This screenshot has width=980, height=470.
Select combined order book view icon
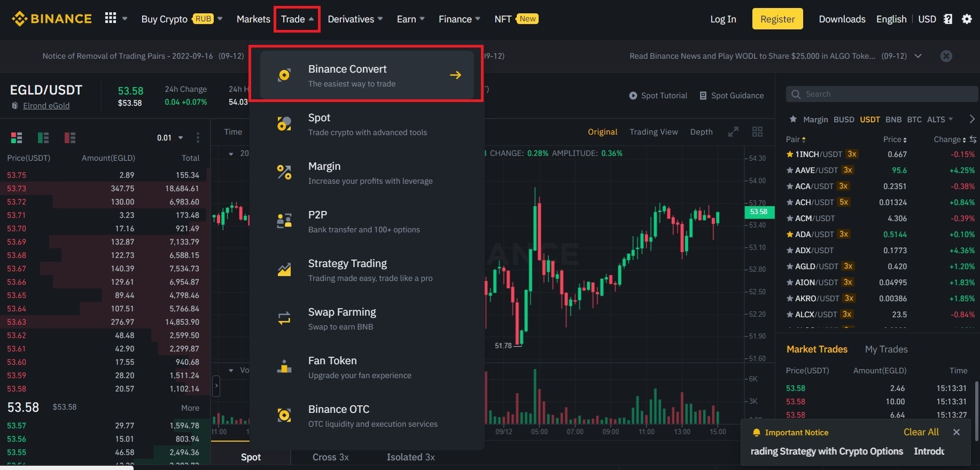coord(17,138)
